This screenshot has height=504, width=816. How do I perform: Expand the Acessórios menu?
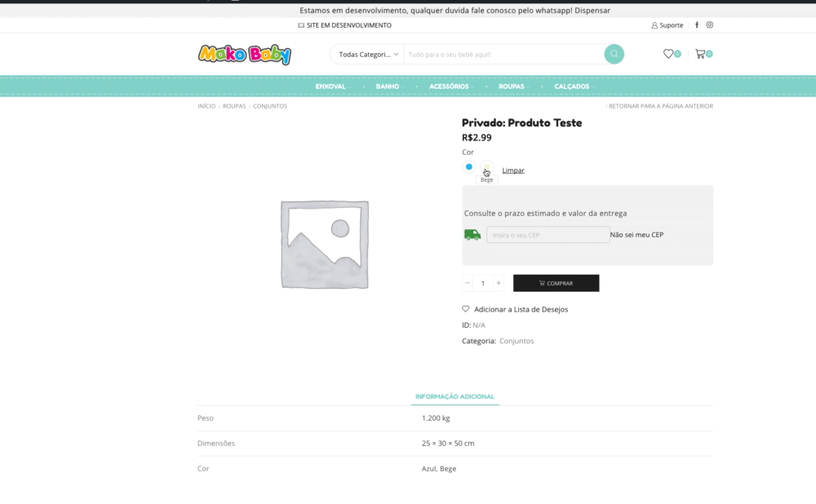(x=450, y=86)
